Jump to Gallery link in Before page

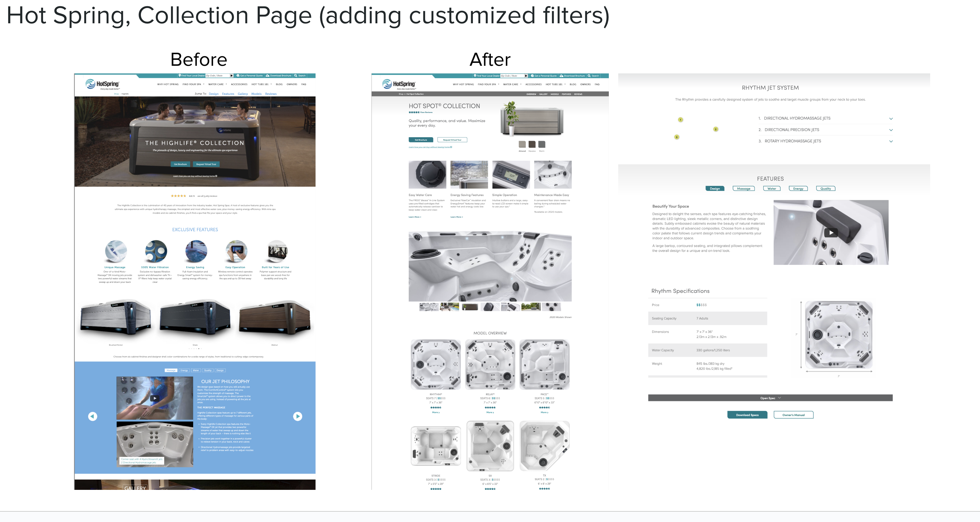[x=243, y=93]
